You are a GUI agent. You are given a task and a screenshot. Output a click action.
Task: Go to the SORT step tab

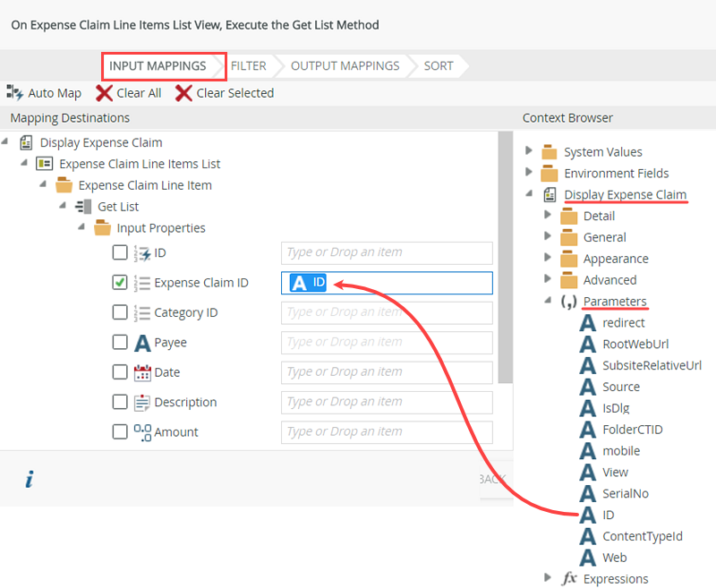(439, 65)
